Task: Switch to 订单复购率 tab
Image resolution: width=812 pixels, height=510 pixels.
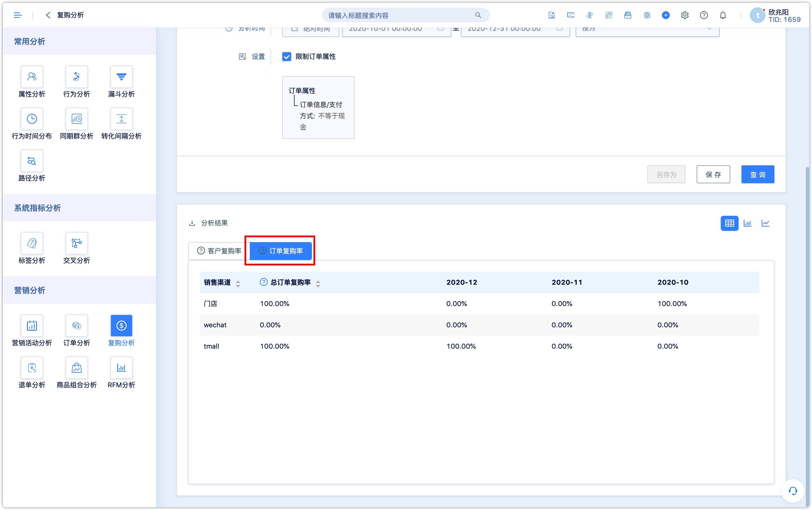Action: [x=280, y=251]
